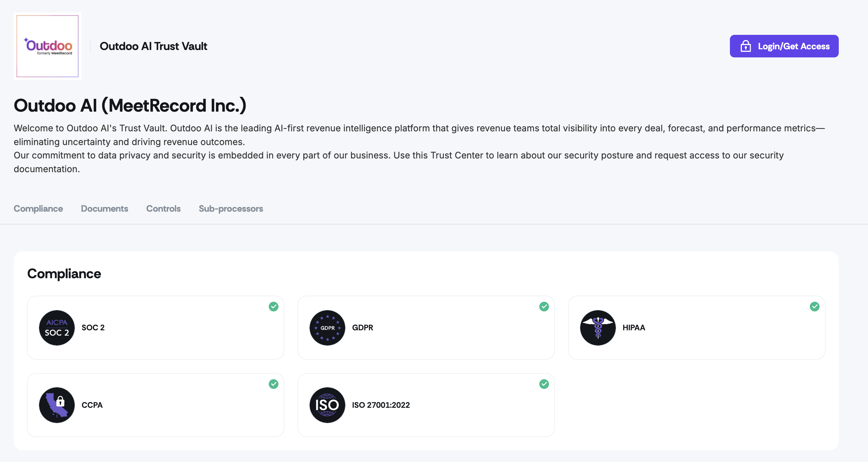Select the Controls tab

point(163,208)
